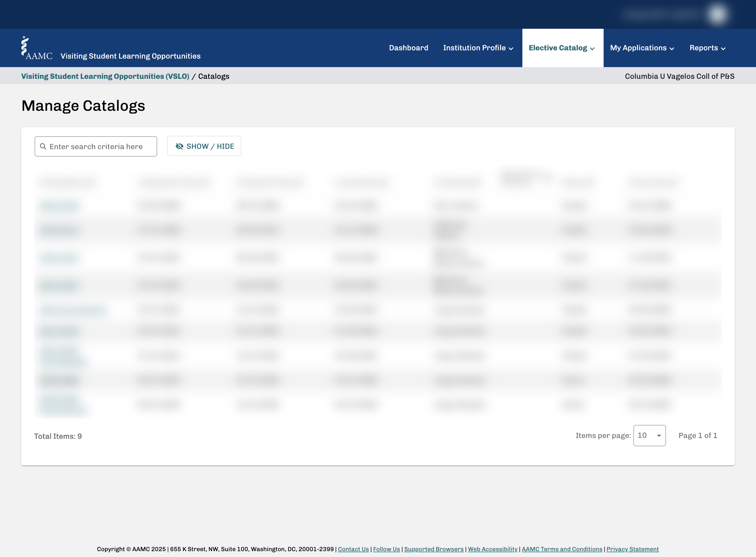Open the Web Accessibility footer link

tap(493, 549)
